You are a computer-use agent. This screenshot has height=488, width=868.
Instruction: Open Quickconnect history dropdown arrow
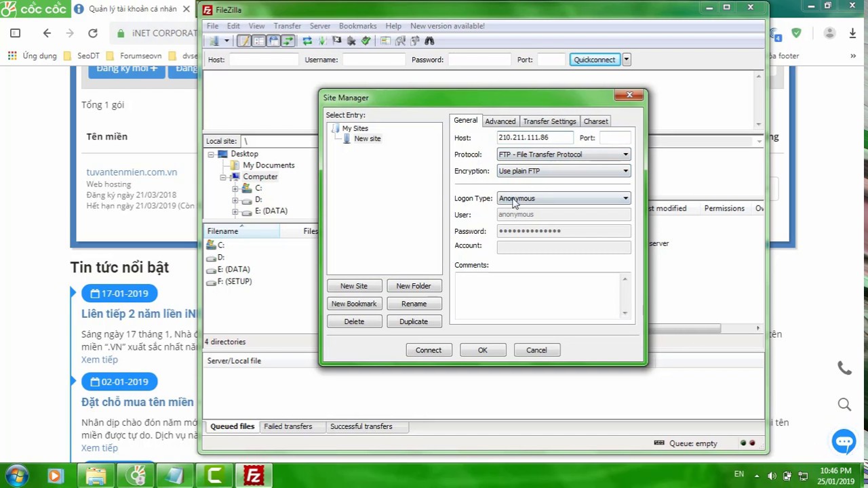[626, 60]
